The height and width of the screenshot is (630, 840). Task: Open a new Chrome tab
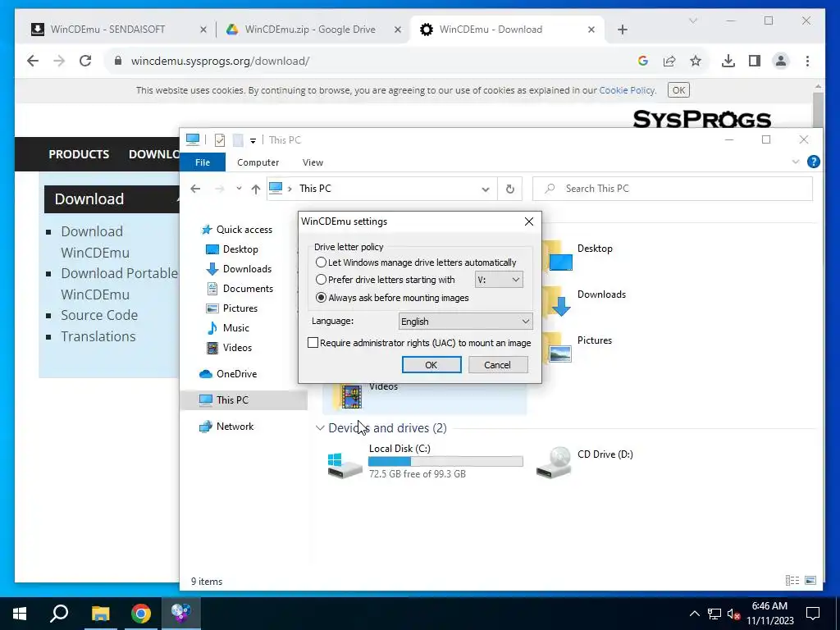coord(622,30)
